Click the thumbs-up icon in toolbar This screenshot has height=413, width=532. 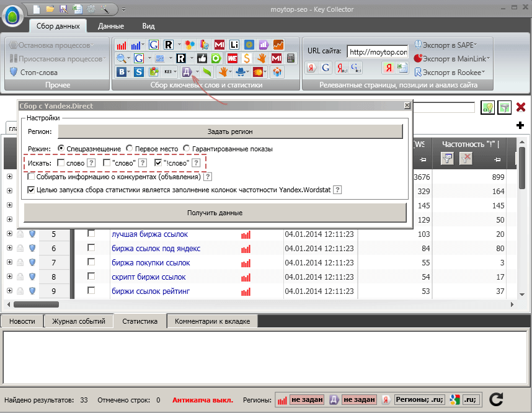click(202, 58)
